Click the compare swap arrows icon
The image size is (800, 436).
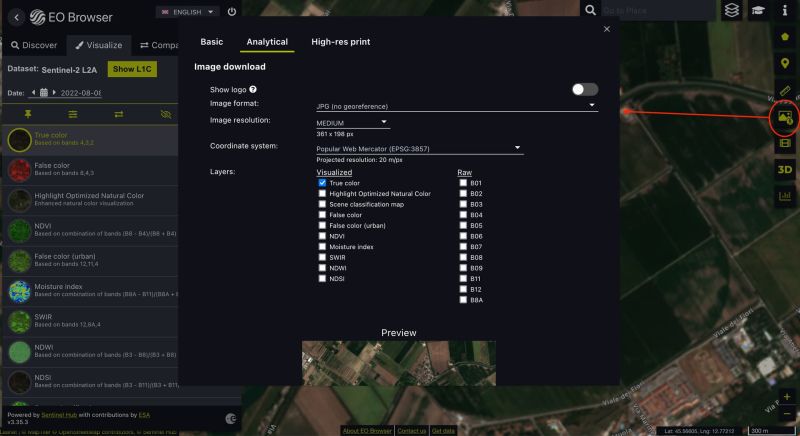point(118,114)
